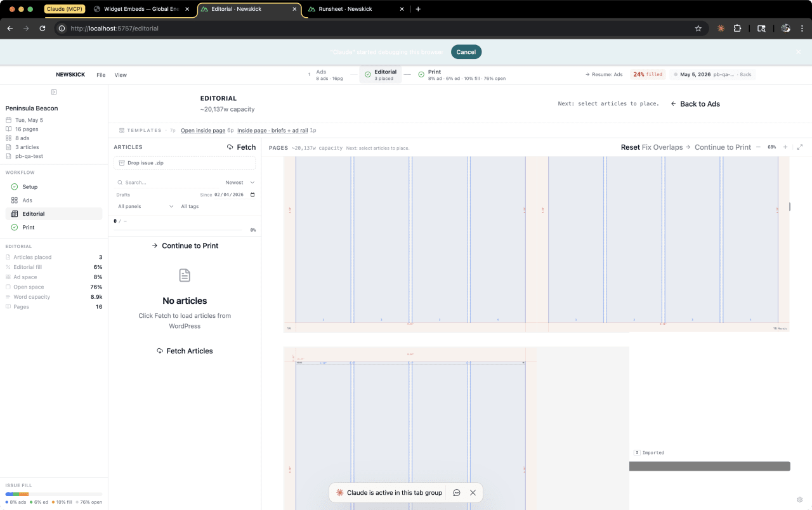The image size is (812, 510).
Task: Apply Open inside page template
Action: [x=203, y=131]
